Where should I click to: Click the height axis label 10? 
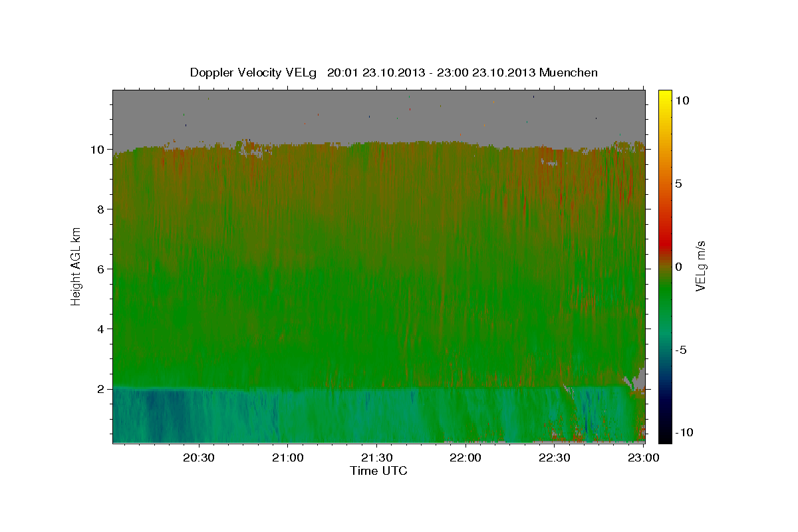pyautogui.click(x=98, y=150)
